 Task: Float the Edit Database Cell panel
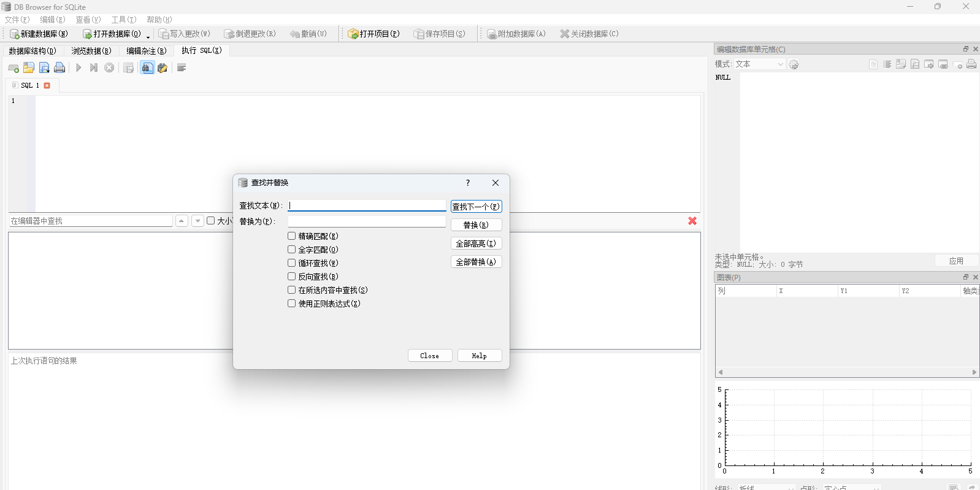966,49
